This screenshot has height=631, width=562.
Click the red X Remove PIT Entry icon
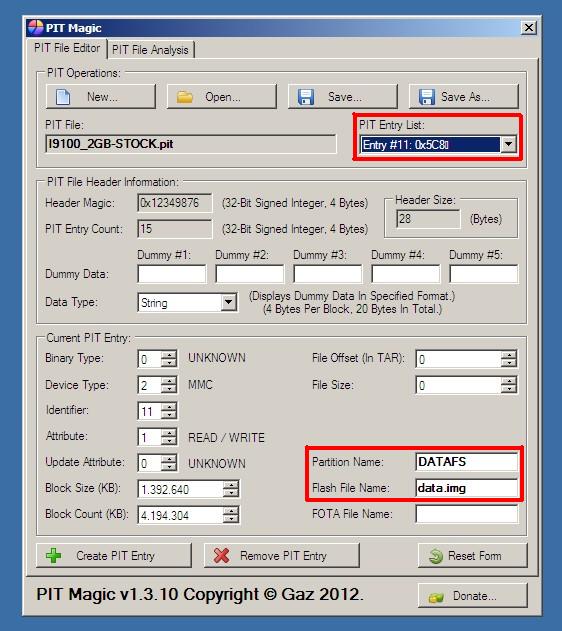(221, 556)
